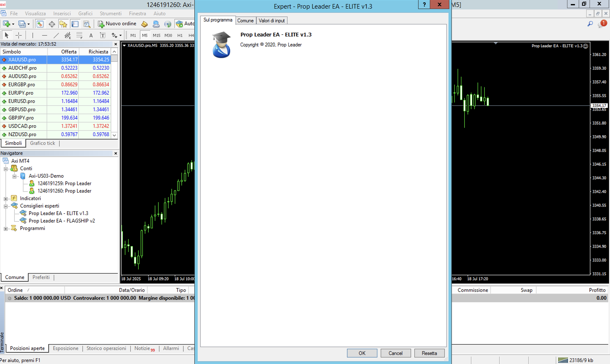Open the Strategy Tester magnifier icon
The image size is (610, 364).
tap(87, 24)
